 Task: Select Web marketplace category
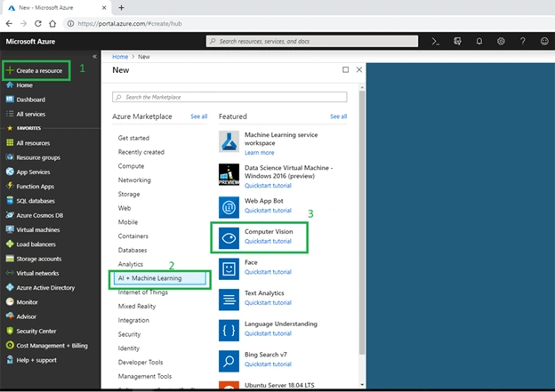tap(125, 208)
